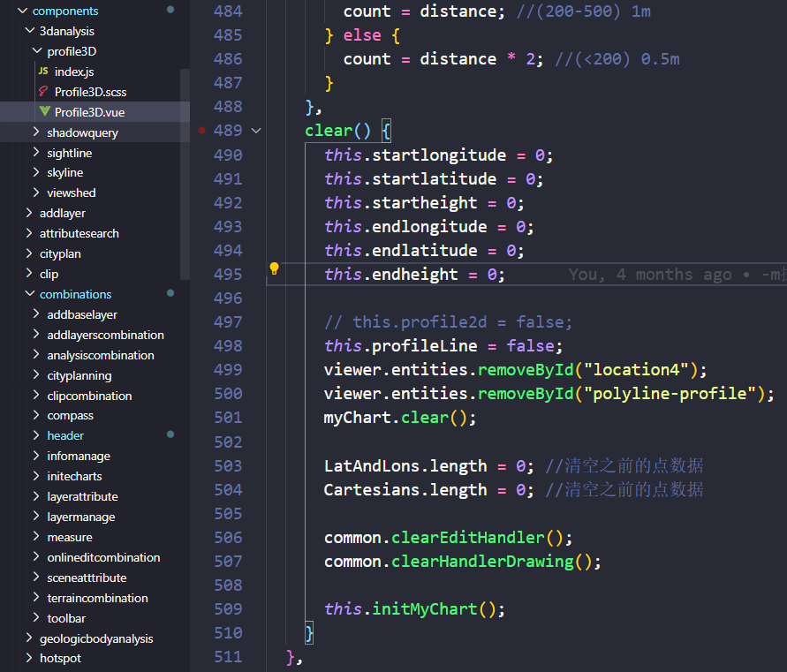The width and height of the screenshot is (787, 672).
Task: Expand the skyline folder
Action: coord(36,172)
